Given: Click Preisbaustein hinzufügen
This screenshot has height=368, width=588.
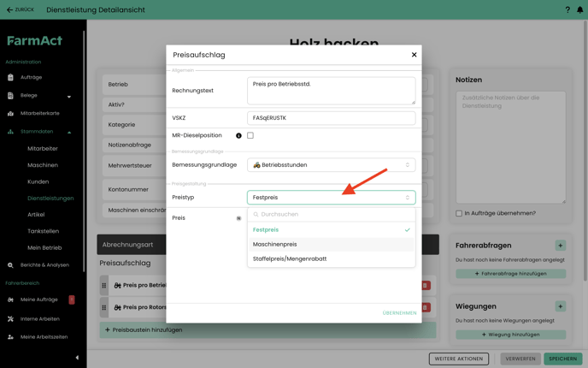Looking at the screenshot, I should [268, 330].
